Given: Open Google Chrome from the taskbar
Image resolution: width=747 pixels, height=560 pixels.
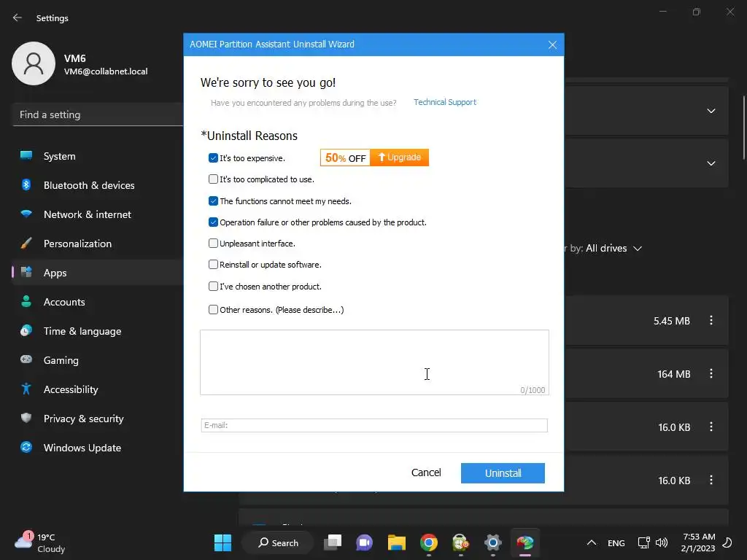Looking at the screenshot, I should [429, 542].
